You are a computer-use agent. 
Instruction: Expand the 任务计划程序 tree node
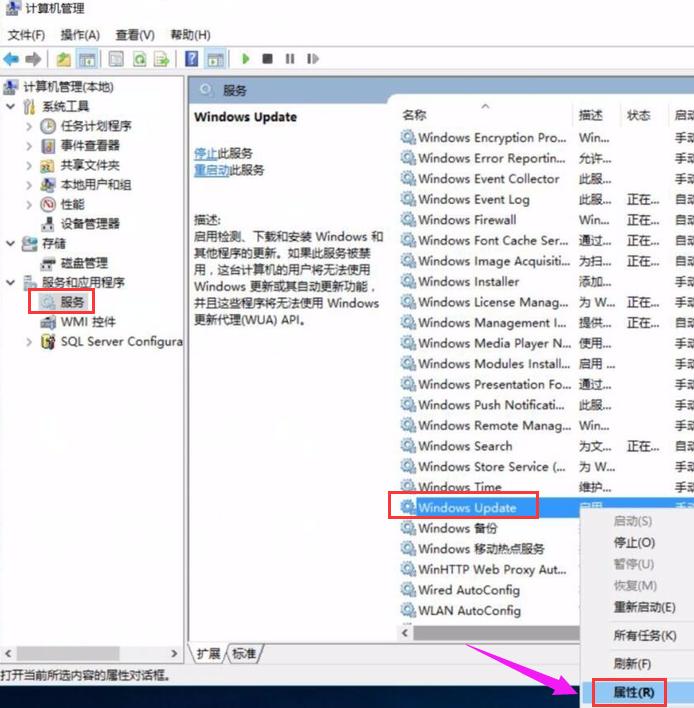(30, 126)
